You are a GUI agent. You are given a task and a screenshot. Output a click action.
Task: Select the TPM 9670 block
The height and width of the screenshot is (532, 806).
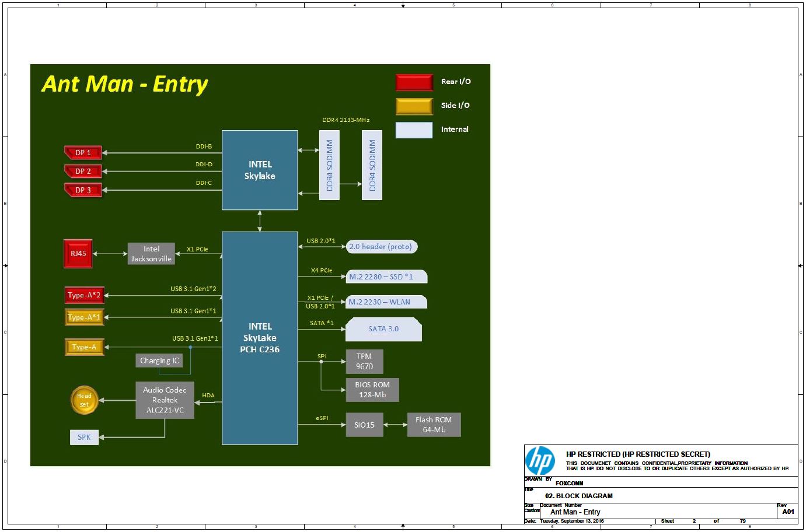(364, 361)
